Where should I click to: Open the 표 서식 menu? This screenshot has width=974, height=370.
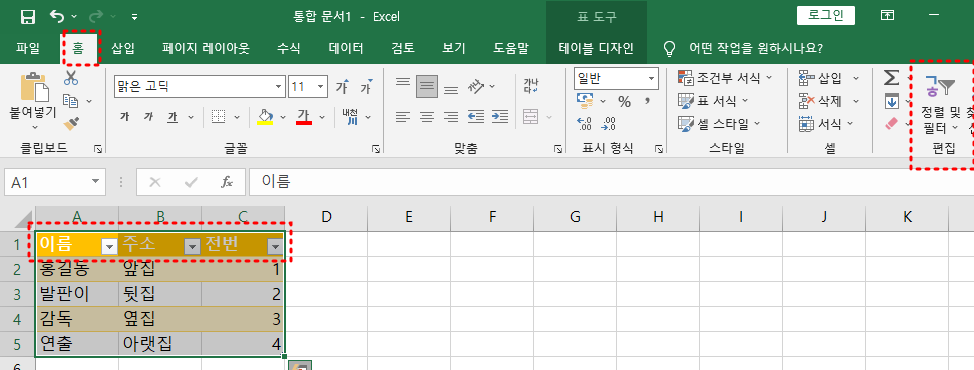click(x=713, y=101)
